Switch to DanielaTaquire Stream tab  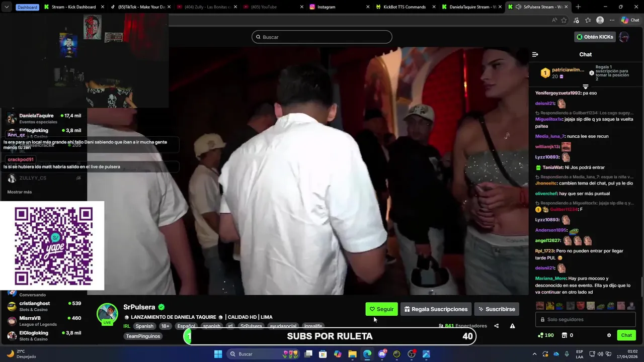(x=472, y=7)
